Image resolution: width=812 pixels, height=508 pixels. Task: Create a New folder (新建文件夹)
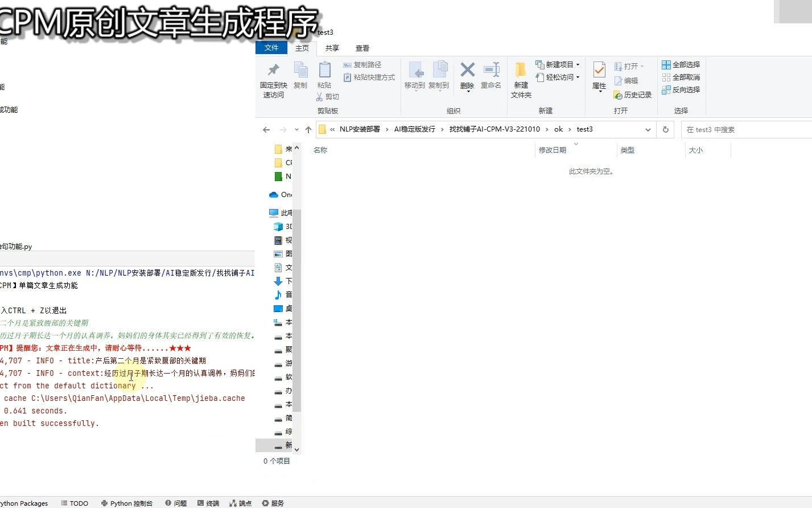pos(521,80)
